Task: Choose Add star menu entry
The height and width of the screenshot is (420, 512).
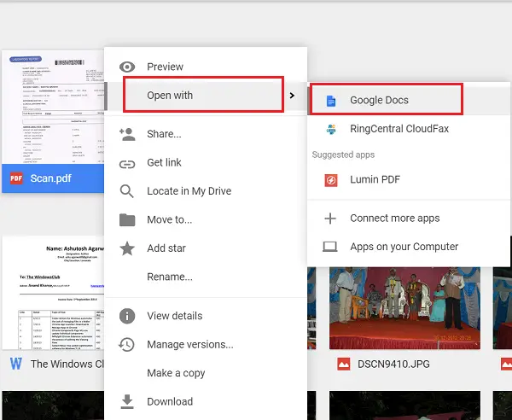Action: tap(206, 248)
